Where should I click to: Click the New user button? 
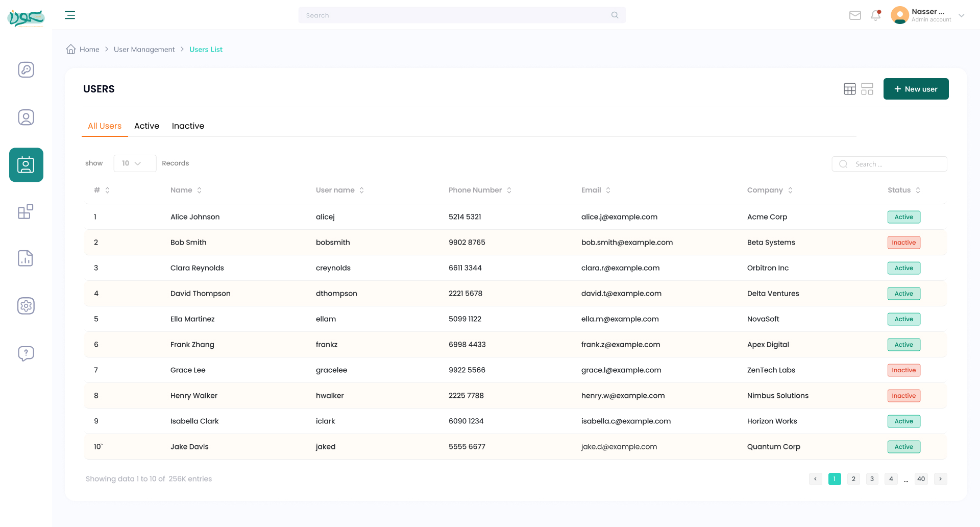[916, 89]
